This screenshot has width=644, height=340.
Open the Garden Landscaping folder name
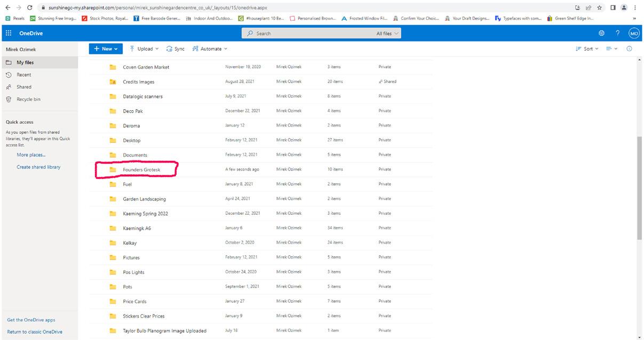(145, 199)
